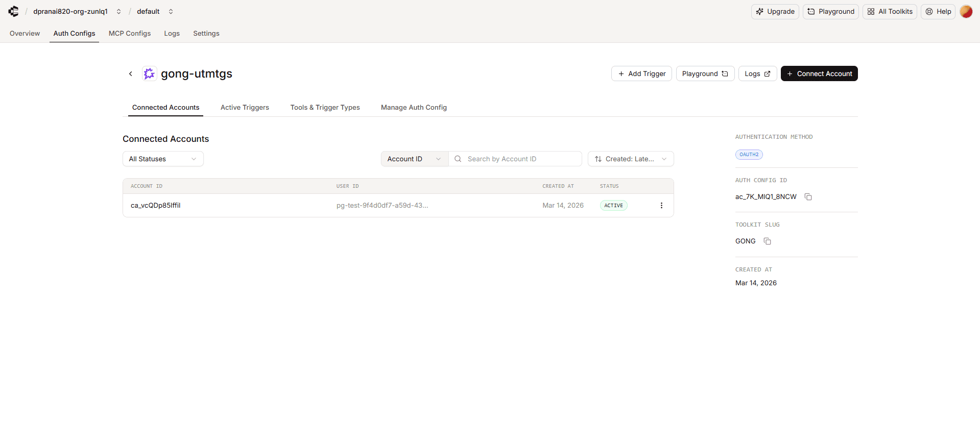980x421 pixels.
Task: Switch to the Overview tab
Action: pyautogui.click(x=25, y=34)
